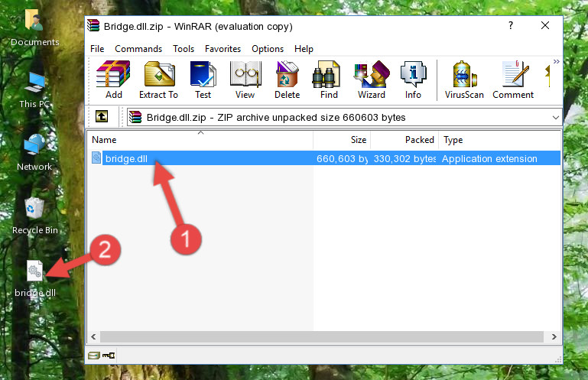Start VirusScan on the archive
This screenshot has width=588, height=380.
[x=464, y=80]
